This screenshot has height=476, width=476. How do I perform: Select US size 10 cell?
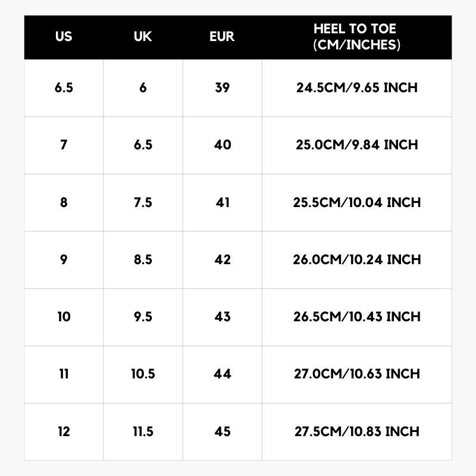(64, 317)
